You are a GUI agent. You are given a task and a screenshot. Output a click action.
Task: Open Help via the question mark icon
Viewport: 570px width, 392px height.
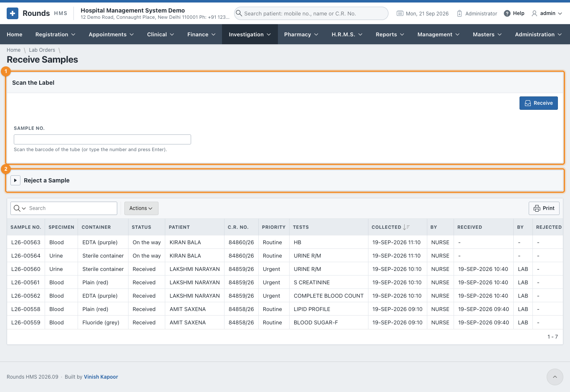click(507, 13)
